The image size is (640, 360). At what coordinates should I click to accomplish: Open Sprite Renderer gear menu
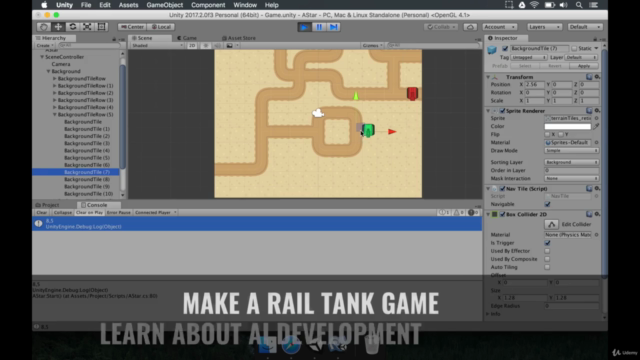597,111
